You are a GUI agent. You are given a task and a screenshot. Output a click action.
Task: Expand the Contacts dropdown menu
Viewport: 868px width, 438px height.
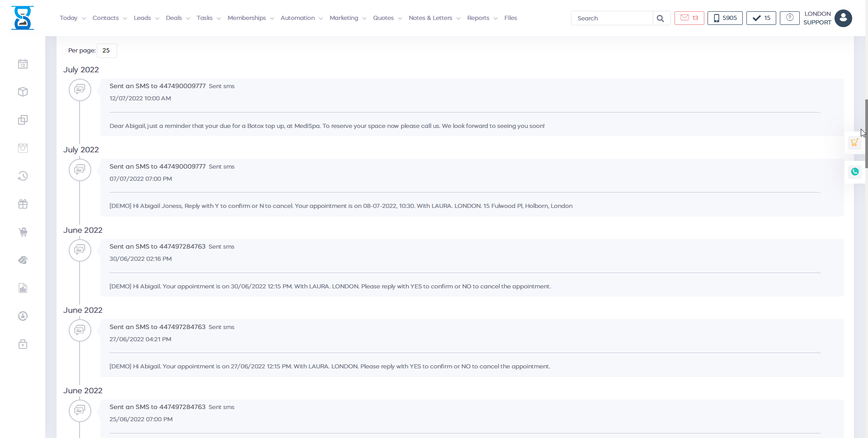(109, 18)
